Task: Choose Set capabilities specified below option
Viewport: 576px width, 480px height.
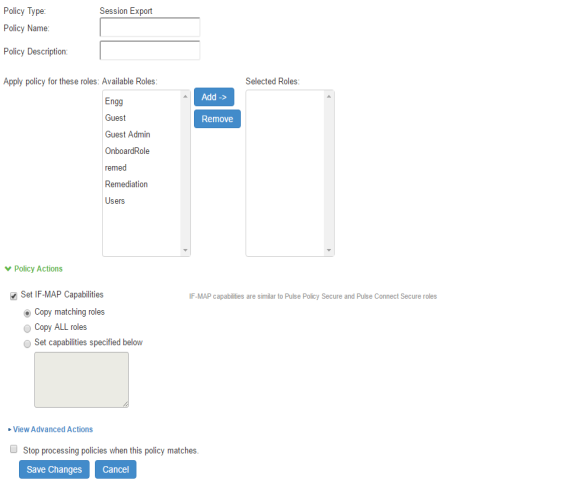Action: 27,344
